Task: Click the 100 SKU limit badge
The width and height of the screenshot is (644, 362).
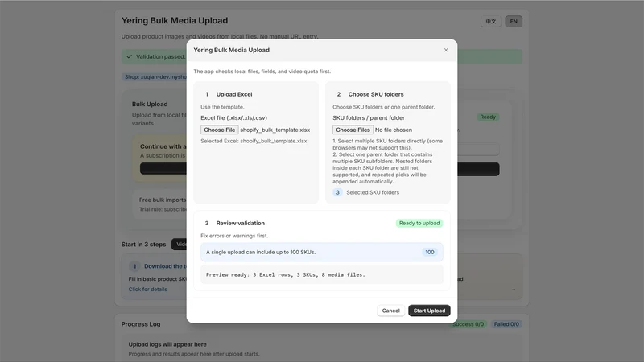Action: pos(430,252)
